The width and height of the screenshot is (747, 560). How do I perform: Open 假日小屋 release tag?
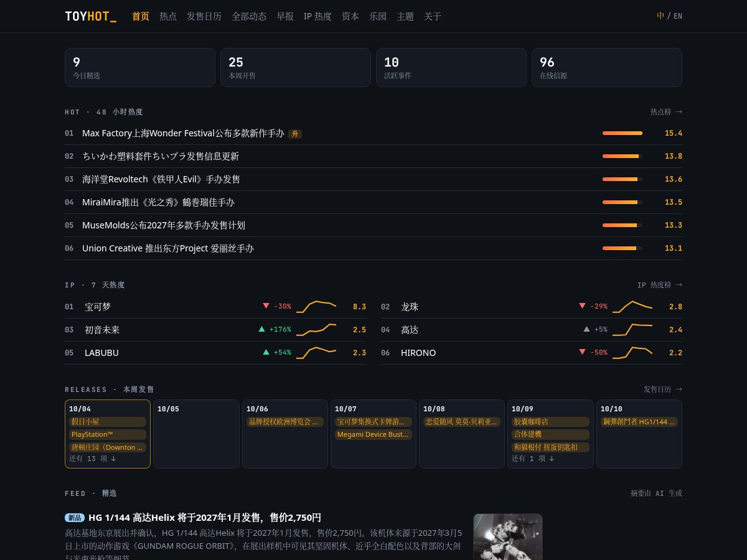coord(108,422)
